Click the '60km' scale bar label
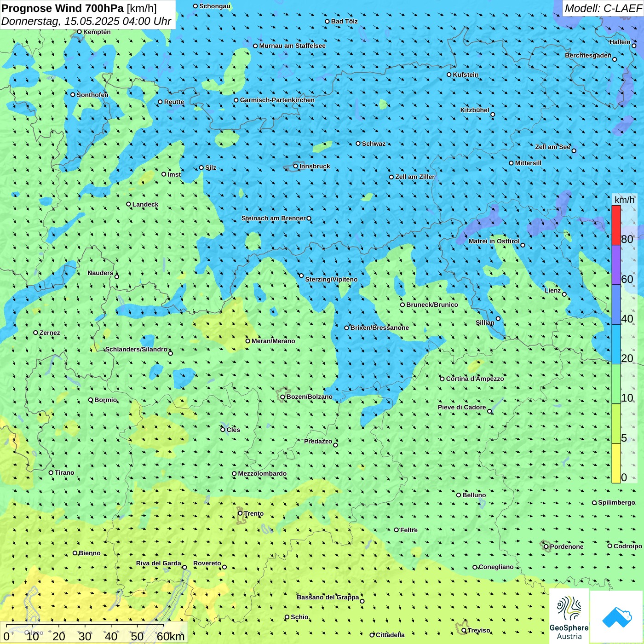 [x=171, y=636]
